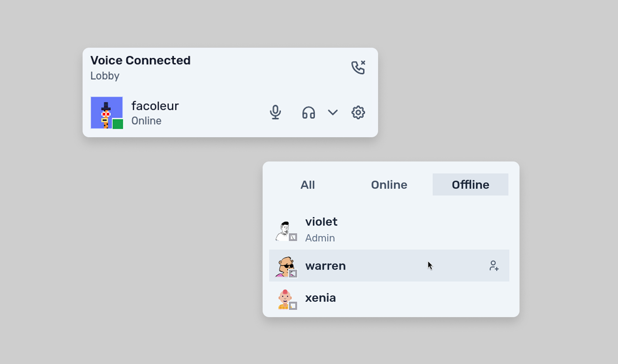This screenshot has height=364, width=618.
Task: Open the Lobby channel label
Action: (x=105, y=76)
